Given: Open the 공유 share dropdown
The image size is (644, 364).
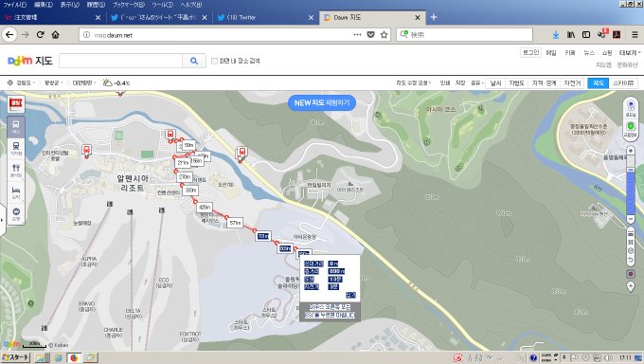Looking at the screenshot, I should (476, 83).
